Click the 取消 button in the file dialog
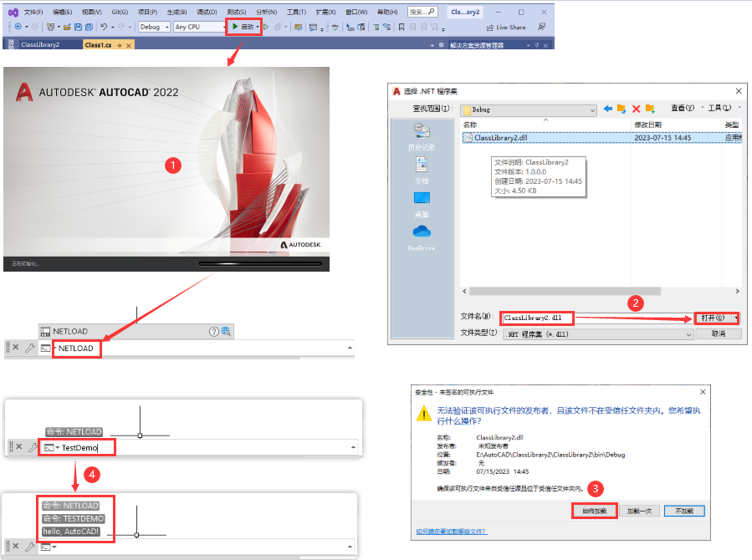 tap(719, 333)
